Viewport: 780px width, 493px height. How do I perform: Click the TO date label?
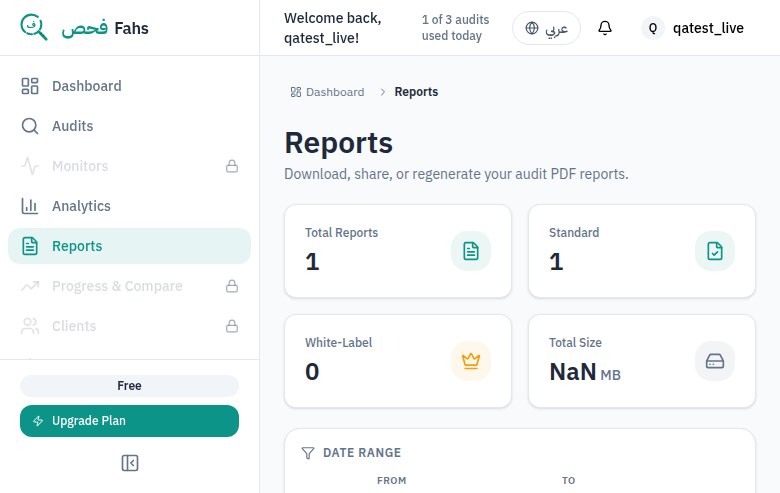[x=569, y=481]
